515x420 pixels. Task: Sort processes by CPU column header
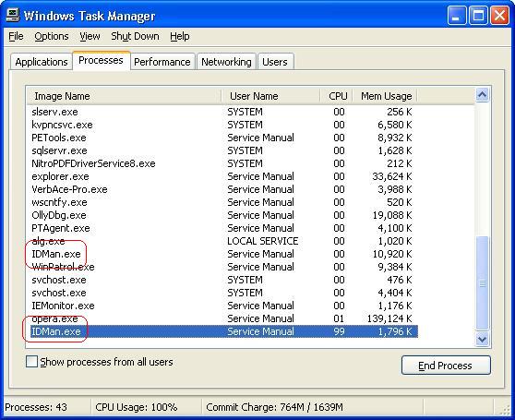point(336,96)
